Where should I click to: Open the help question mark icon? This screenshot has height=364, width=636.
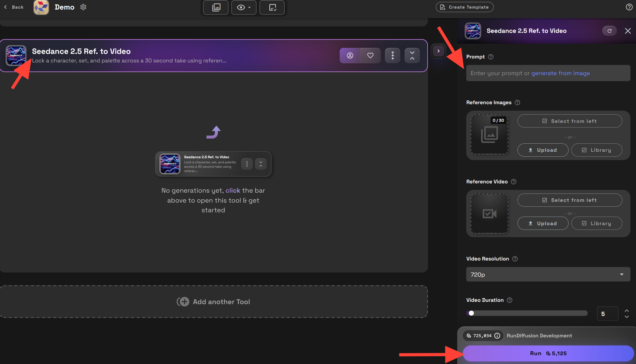(x=629, y=7)
